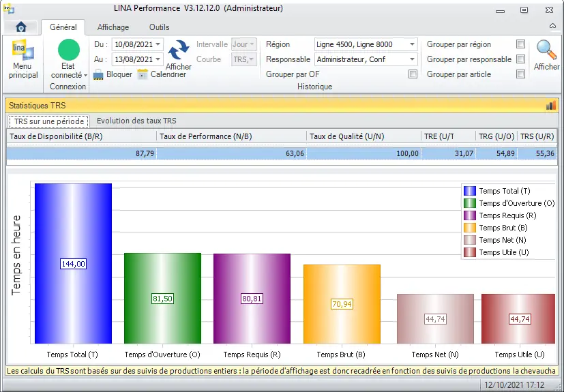Click the Menu principal label
This screenshot has width=564, height=392.
[23, 70]
